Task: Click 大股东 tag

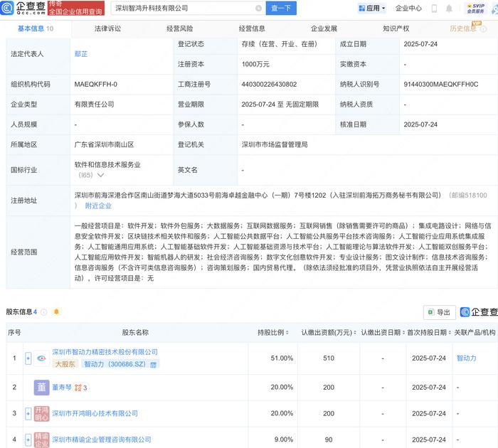Action: pos(65,364)
